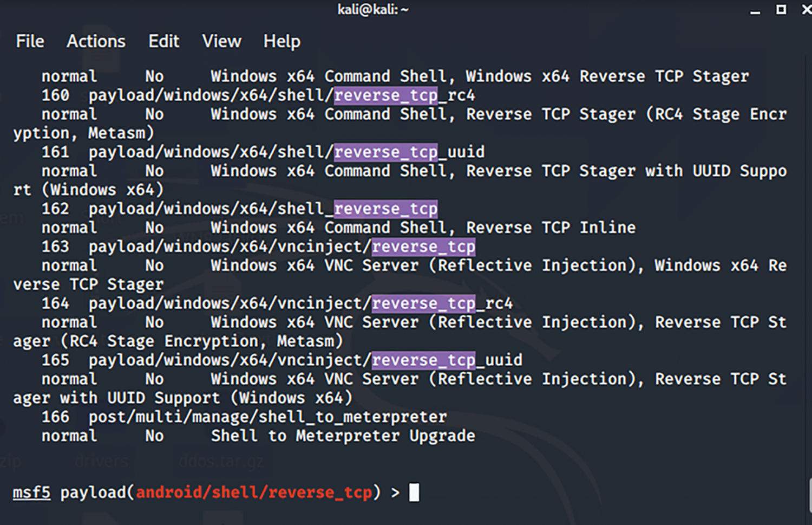Click highlighted reverse_tcp in vncinject entry 163
Viewport: 812px width, 525px height.
coord(423,247)
